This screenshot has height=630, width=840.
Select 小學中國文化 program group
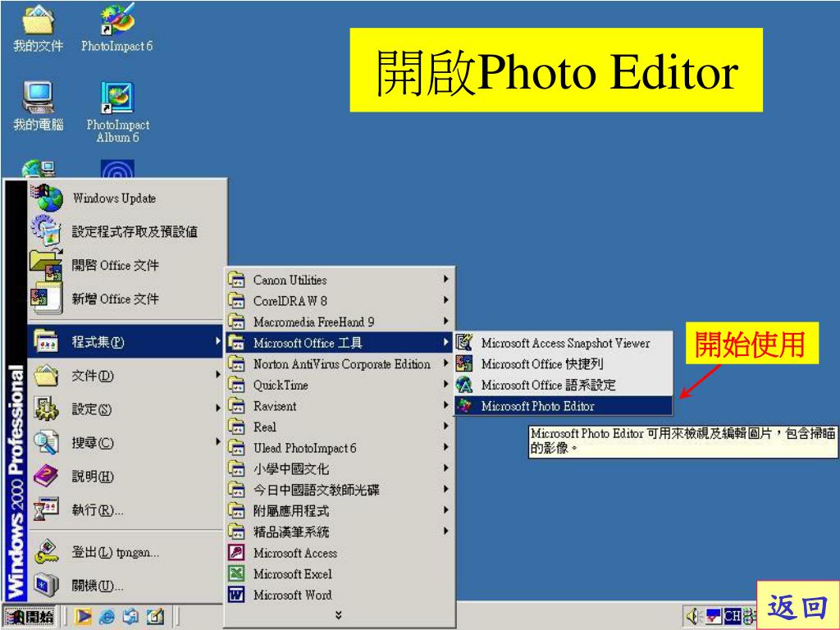click(339, 468)
